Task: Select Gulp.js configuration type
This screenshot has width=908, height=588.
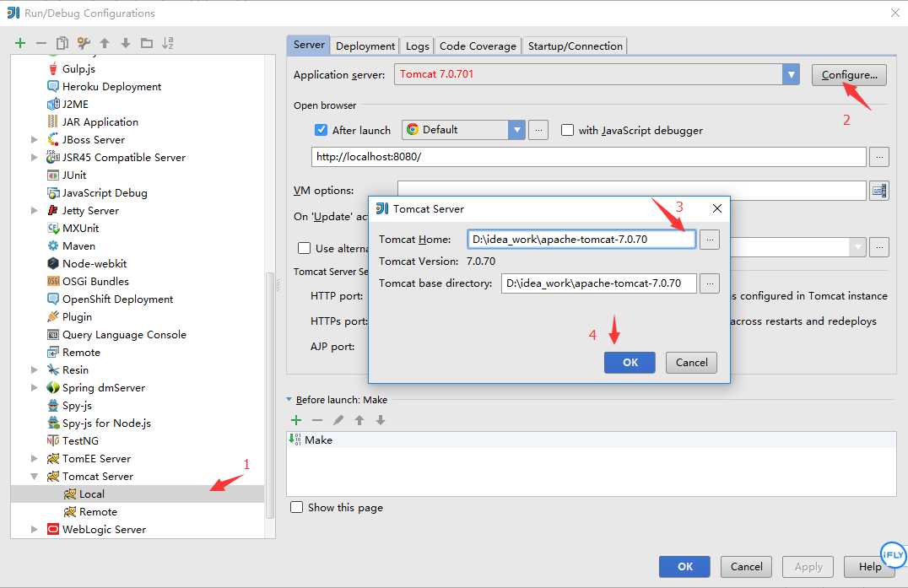Action: point(78,69)
